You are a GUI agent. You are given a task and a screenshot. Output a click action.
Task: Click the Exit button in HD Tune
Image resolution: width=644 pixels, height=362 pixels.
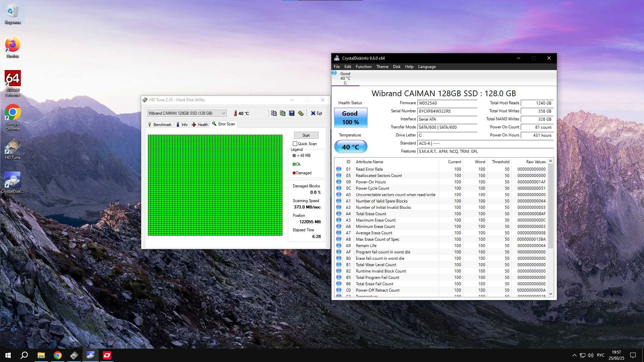pos(316,113)
